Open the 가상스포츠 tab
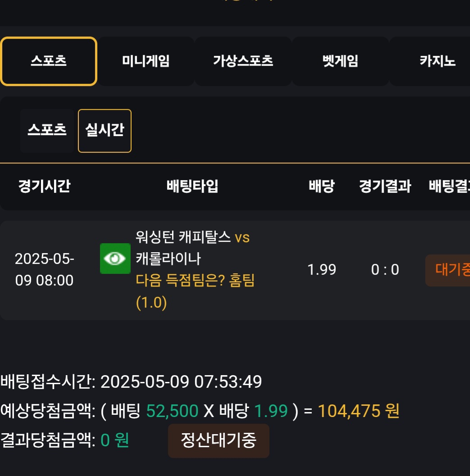Viewport: 470px width, 476px height. [x=243, y=61]
